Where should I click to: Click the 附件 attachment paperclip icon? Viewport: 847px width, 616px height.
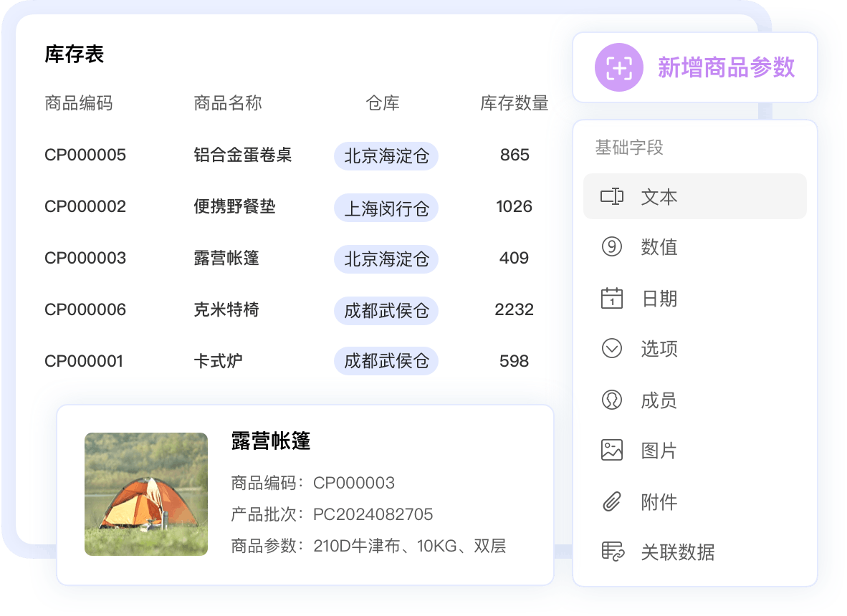(611, 501)
